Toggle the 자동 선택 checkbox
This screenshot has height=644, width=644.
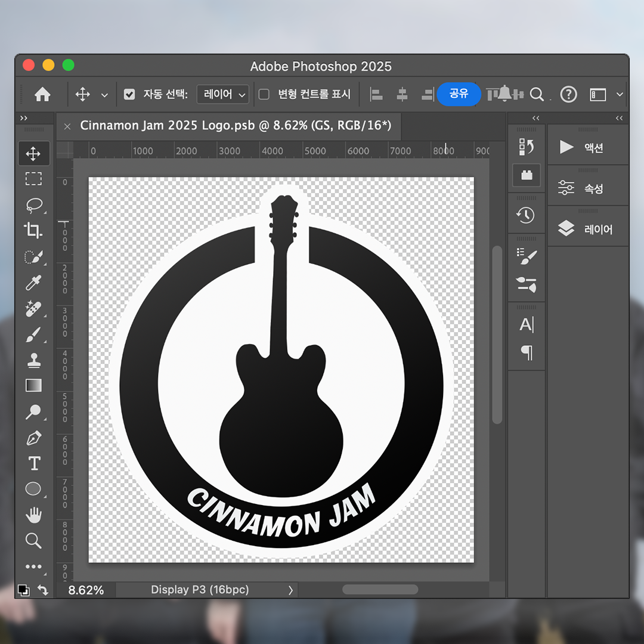[129, 94]
